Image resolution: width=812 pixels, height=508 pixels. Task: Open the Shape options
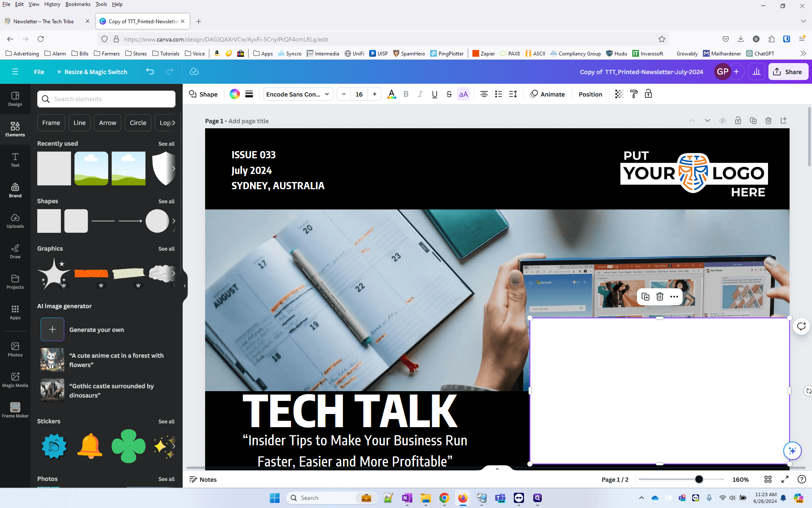[203, 94]
